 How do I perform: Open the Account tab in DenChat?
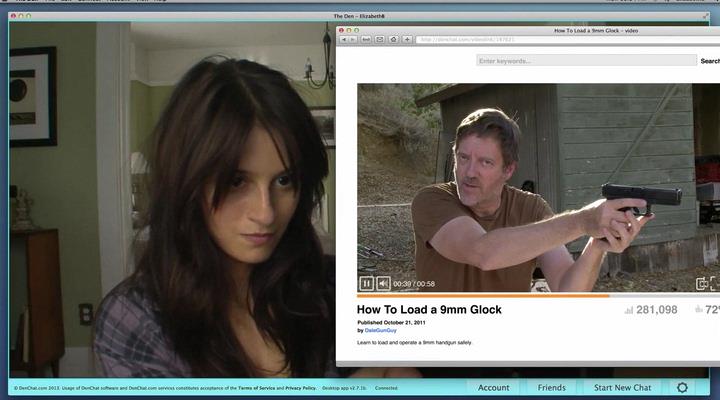(x=493, y=388)
